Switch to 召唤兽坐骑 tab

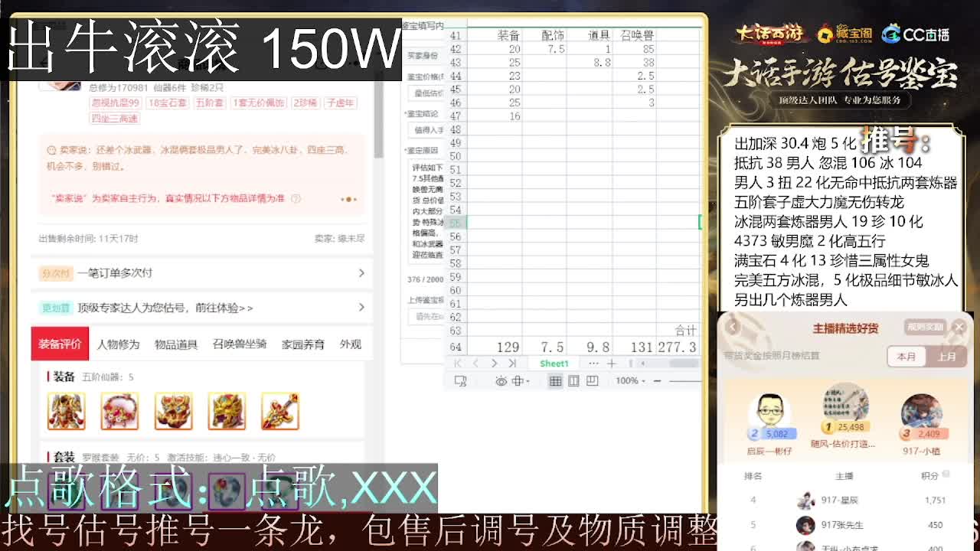[240, 344]
